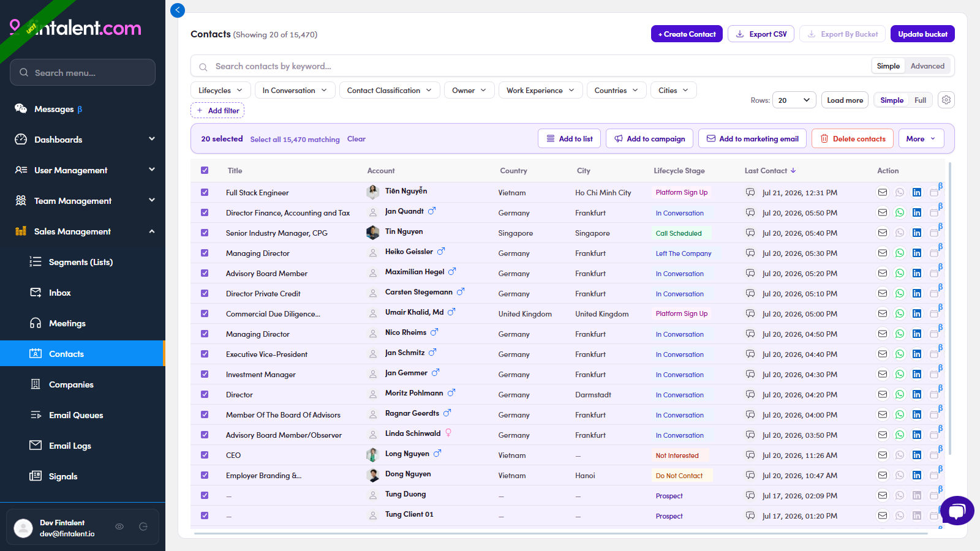Go to Segments (Lists) in sidebar
This screenshot has height=551, width=980.
(x=81, y=262)
